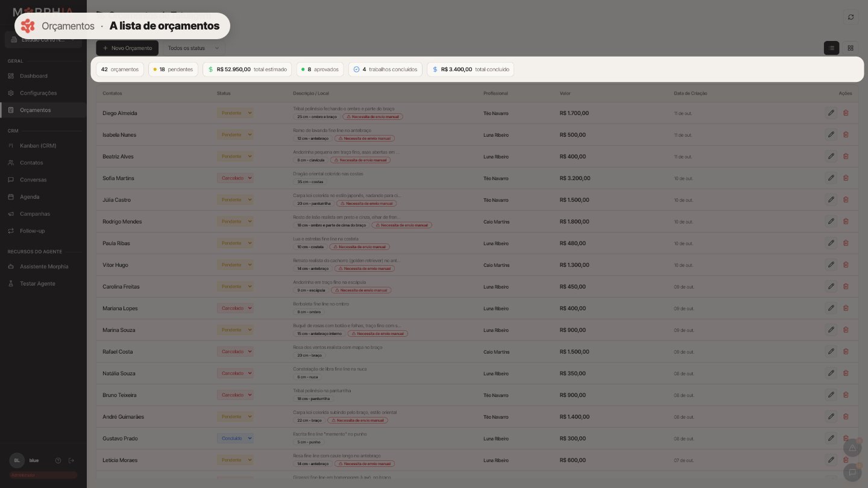Click the Conversas chat icon in sidebar
This screenshot has width=868, height=488.
(x=11, y=180)
